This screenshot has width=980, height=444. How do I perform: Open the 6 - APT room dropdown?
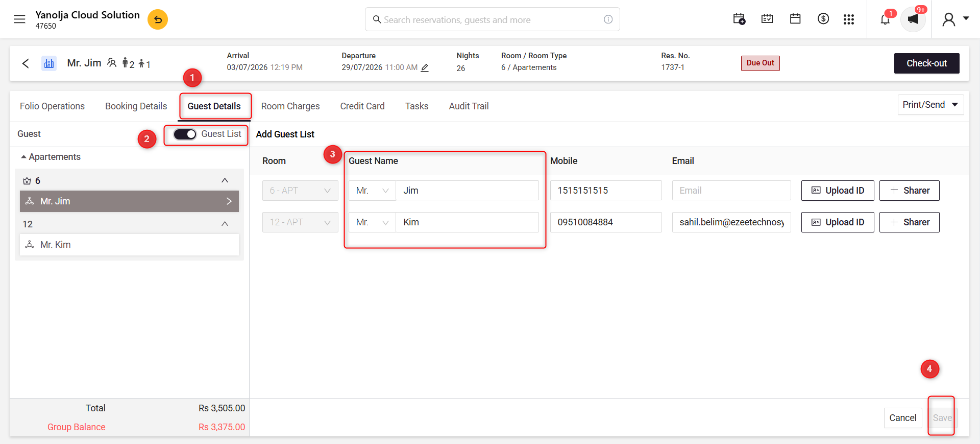click(x=300, y=191)
